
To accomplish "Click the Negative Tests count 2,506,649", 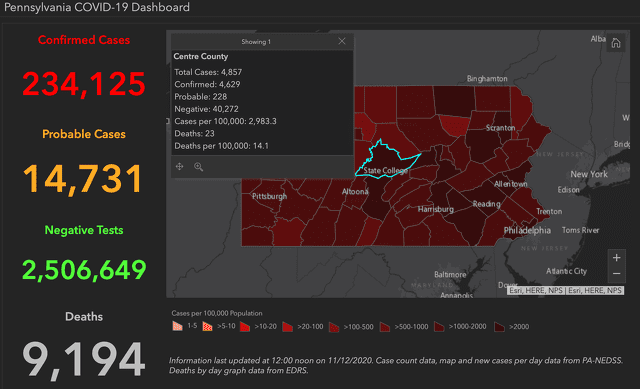I will coord(84,270).
